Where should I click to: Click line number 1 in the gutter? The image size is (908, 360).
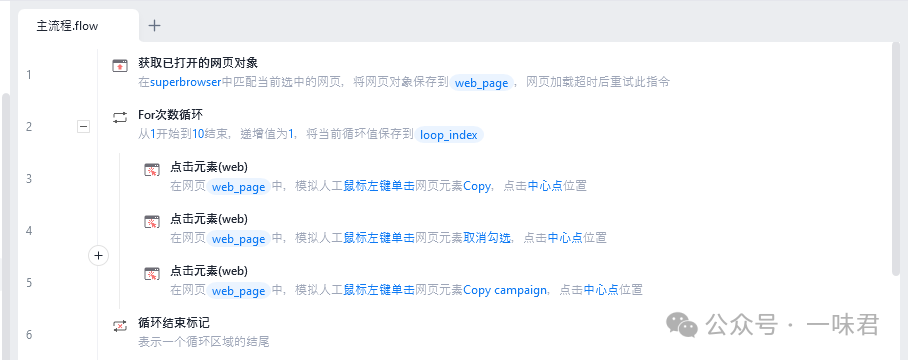(29, 74)
